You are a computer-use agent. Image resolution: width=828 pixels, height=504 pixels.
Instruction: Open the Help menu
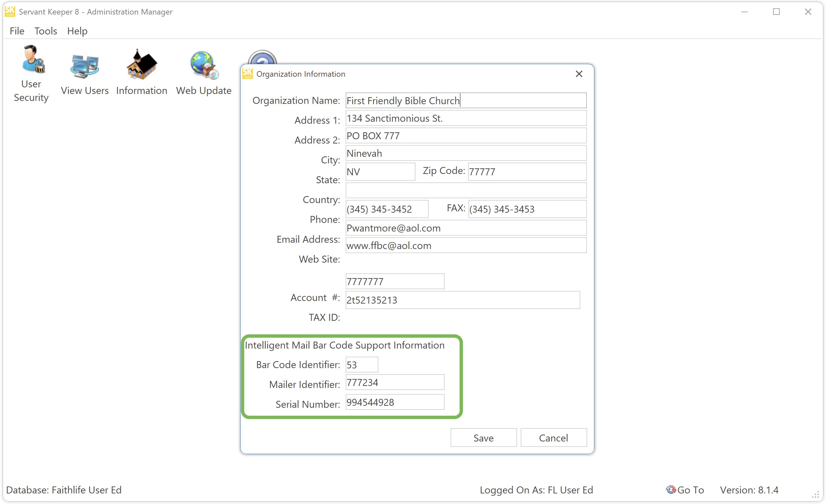pos(77,31)
